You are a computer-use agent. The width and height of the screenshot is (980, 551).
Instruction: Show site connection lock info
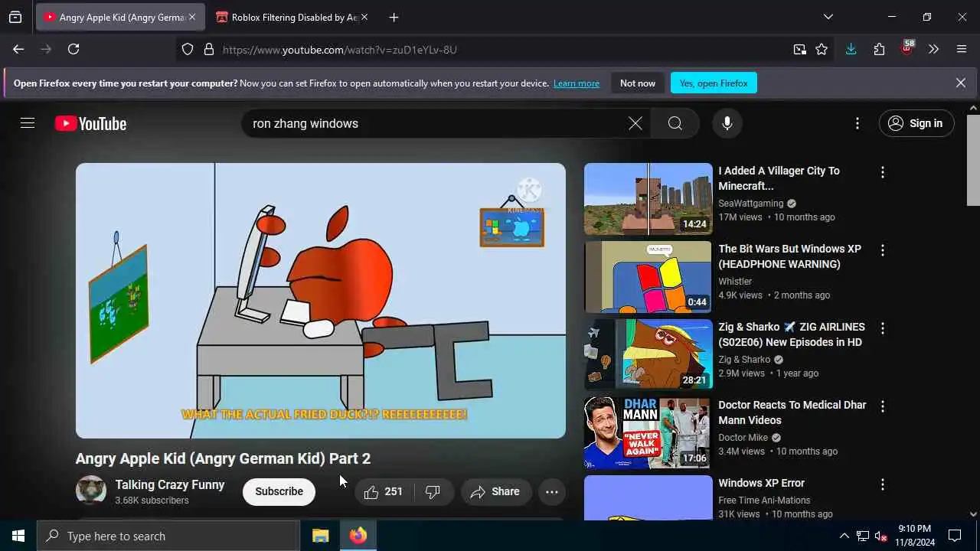(x=208, y=50)
